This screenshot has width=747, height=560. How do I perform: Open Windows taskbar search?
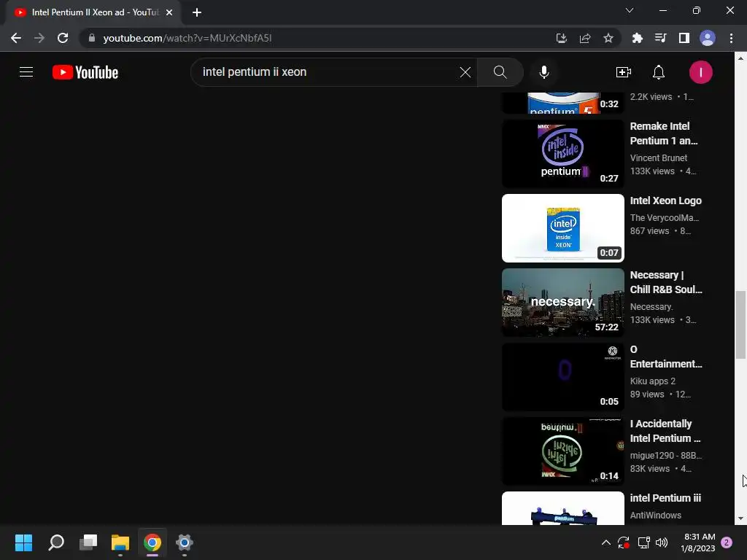click(56, 542)
